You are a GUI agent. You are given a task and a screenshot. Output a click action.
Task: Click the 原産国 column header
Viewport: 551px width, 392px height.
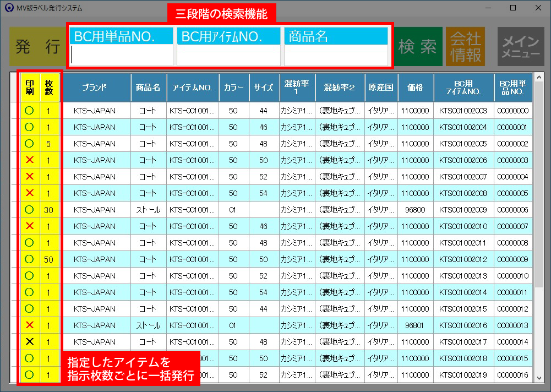(x=381, y=88)
